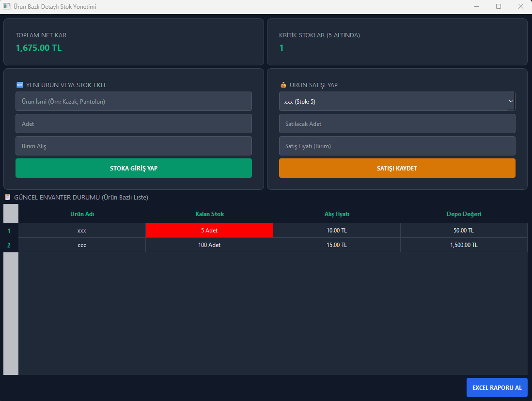This screenshot has height=401, width=532.
Task: Select the Birim Alış price field
Action: (134, 146)
